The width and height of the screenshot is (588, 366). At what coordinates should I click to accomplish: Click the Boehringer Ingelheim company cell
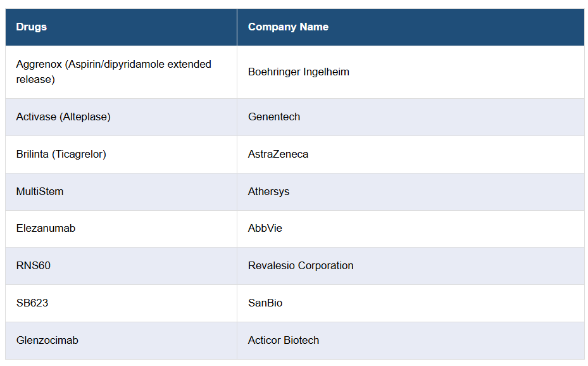point(299,72)
